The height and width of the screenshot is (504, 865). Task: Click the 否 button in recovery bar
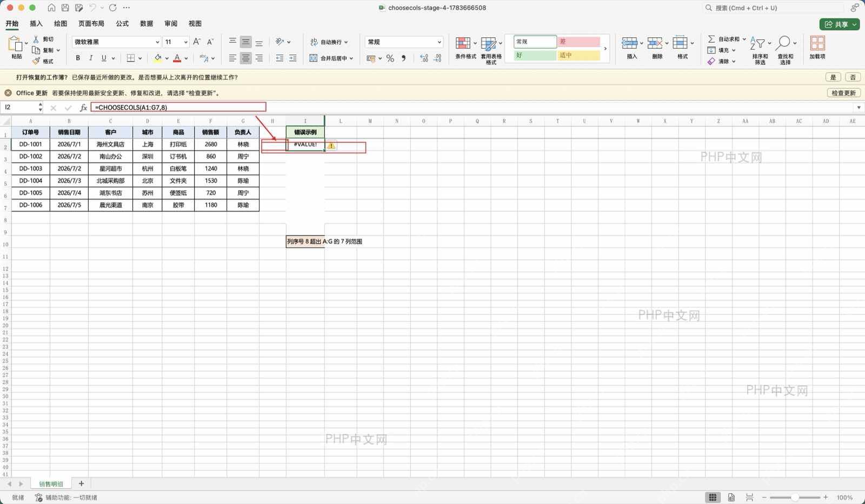[x=853, y=77]
